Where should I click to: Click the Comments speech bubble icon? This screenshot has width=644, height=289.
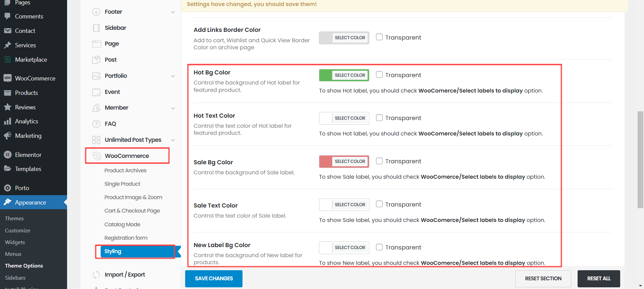coord(7,16)
